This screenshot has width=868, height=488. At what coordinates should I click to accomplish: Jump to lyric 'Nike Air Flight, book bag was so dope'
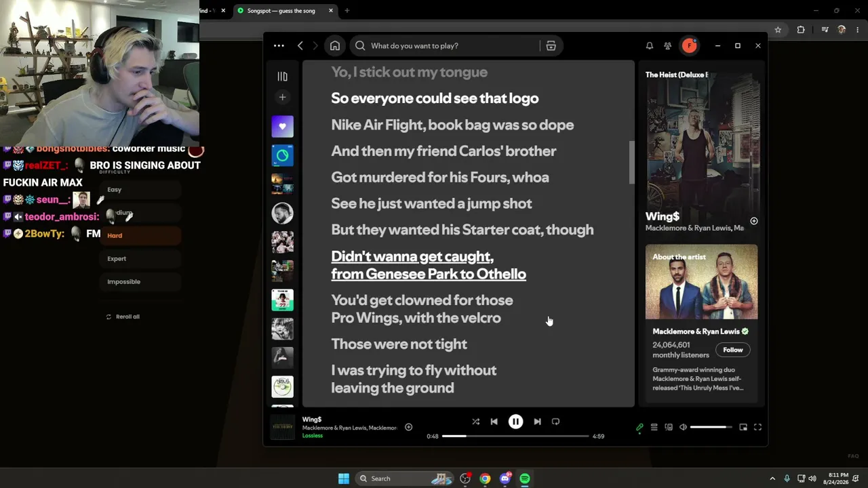coord(452,125)
